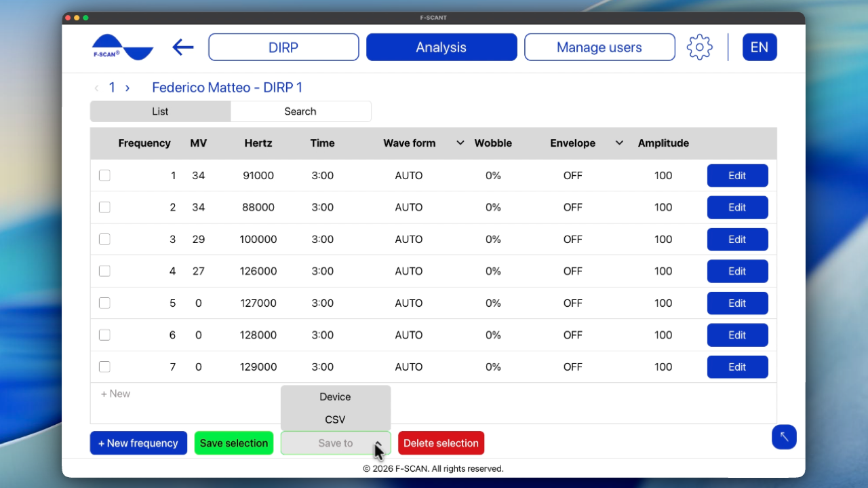Click the New frequency button
This screenshot has height=488, width=868.
click(138, 443)
